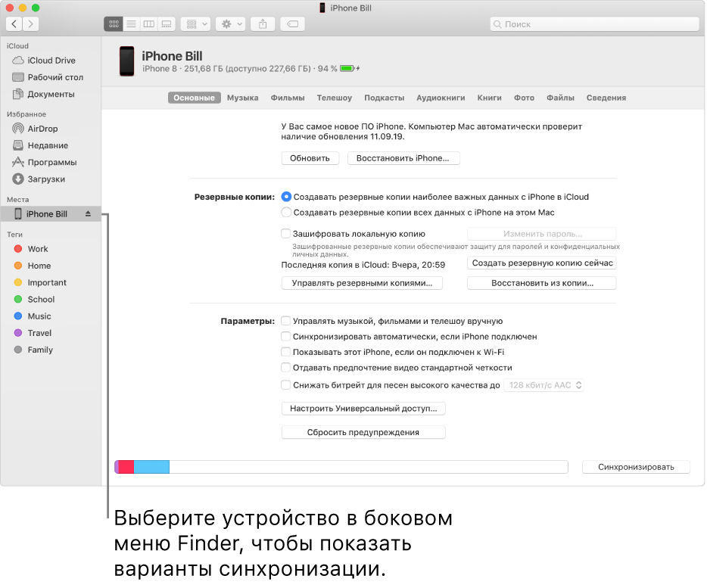Viewport: 707px width, 588px height.
Task: Open iCloud Drive in sidebar
Action: coord(51,61)
